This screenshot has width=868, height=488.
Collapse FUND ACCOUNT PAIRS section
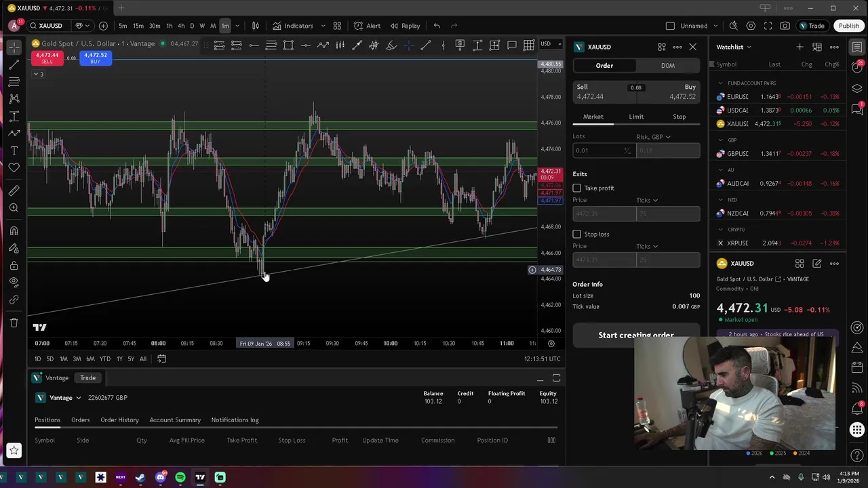click(x=720, y=83)
